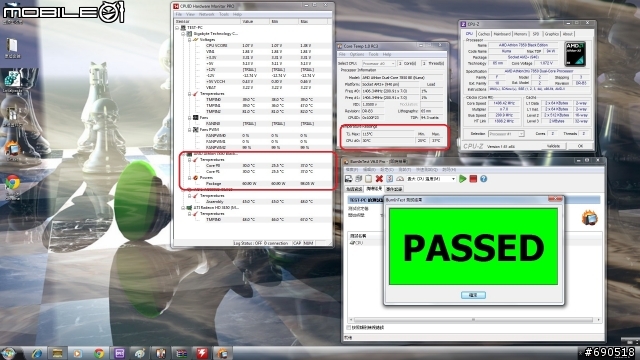The height and width of the screenshot is (360, 640).
Task: Open the third tab in BurnInTest tab strip
Action: click(x=394, y=189)
